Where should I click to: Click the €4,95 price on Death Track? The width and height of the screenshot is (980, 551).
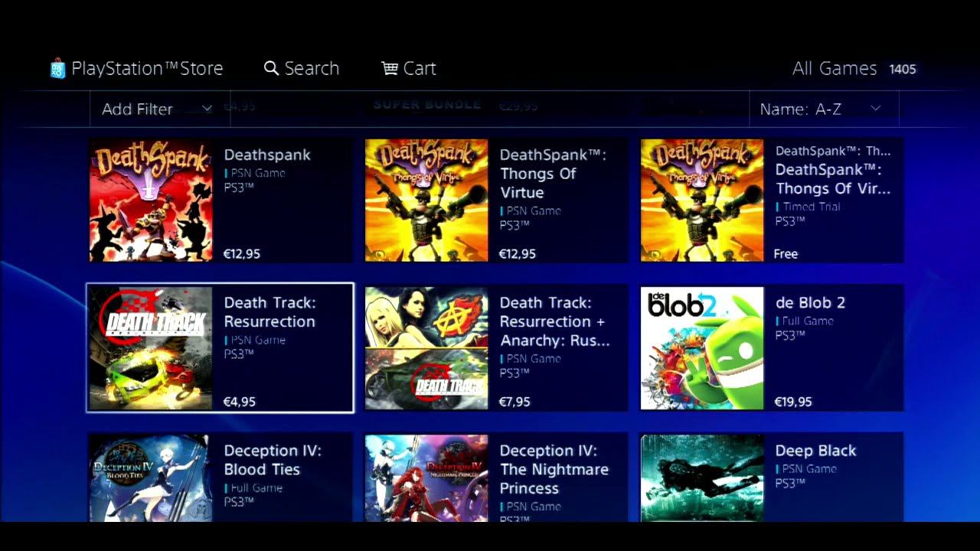point(239,402)
